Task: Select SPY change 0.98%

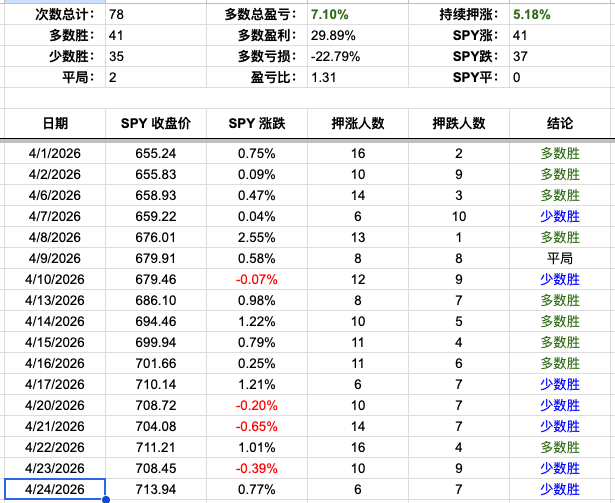Action: (257, 301)
